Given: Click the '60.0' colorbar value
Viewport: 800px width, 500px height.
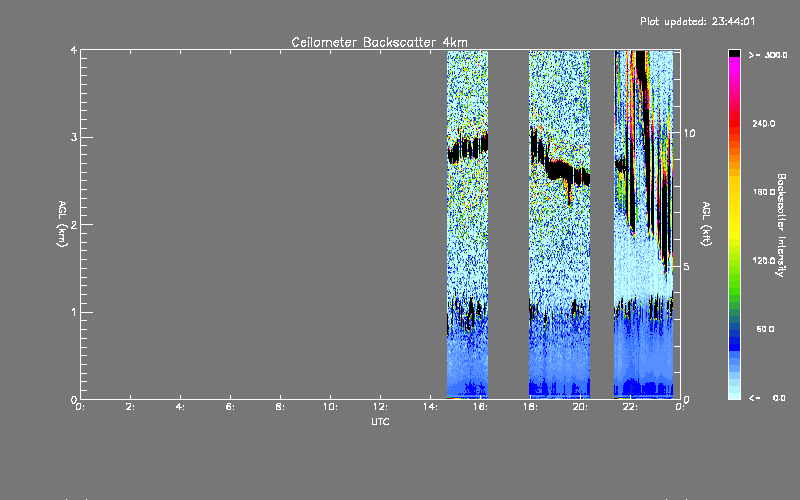Looking at the screenshot, I should click(765, 330).
